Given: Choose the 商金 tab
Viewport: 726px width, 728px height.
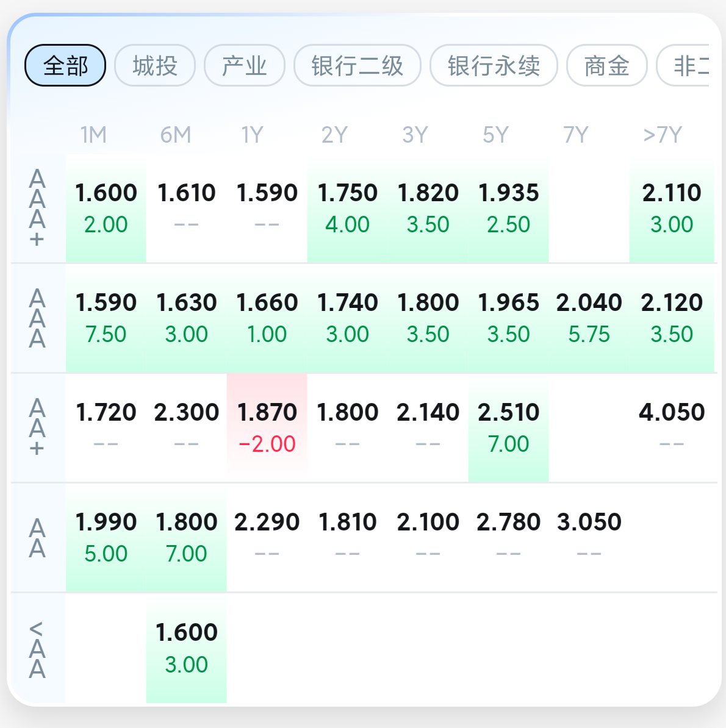Looking at the screenshot, I should coord(606,65).
